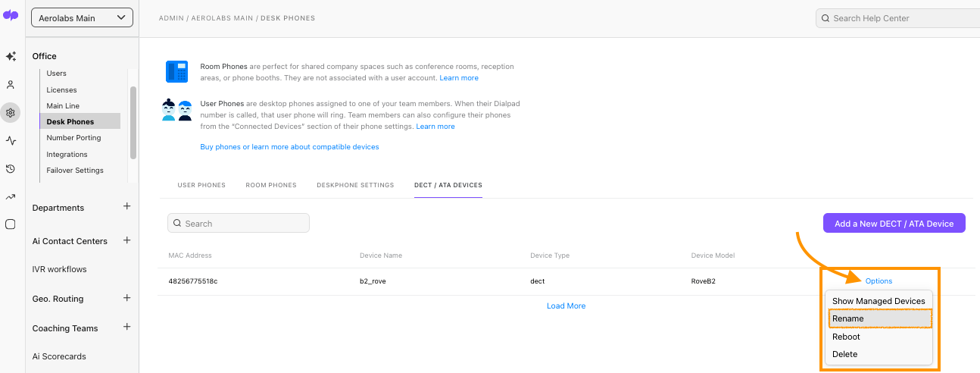Click the magnifier icon in device search box
The width and height of the screenshot is (980, 373).
177,224
